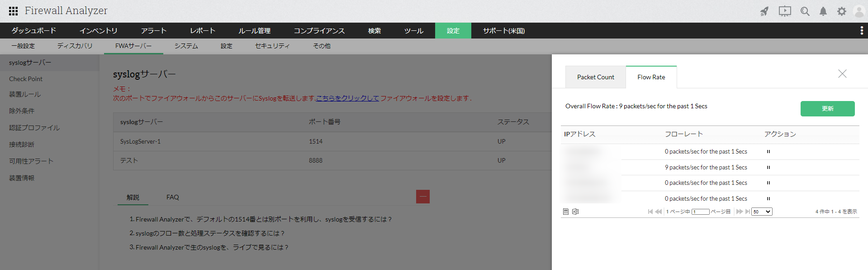Go to the last page of results

tap(748, 212)
